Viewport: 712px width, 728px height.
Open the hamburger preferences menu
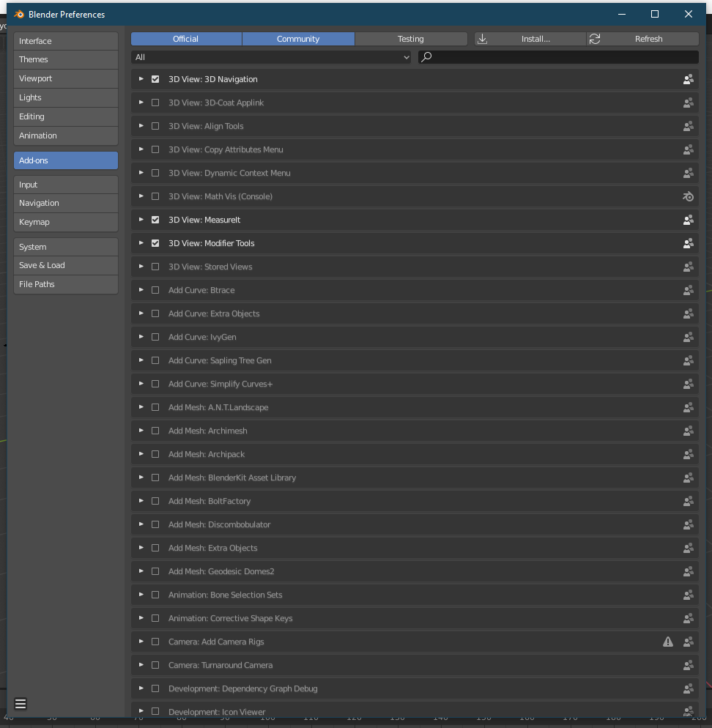[21, 704]
